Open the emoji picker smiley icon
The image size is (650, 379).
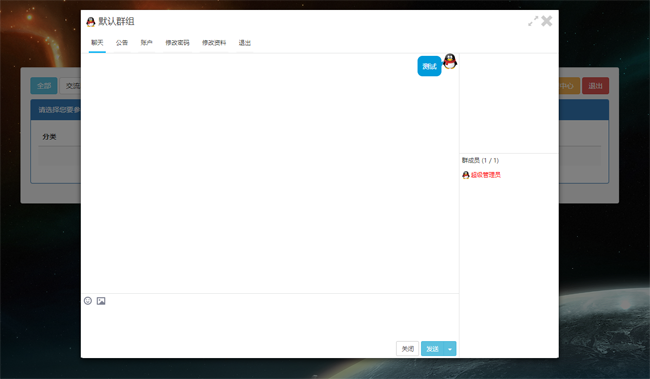point(88,301)
